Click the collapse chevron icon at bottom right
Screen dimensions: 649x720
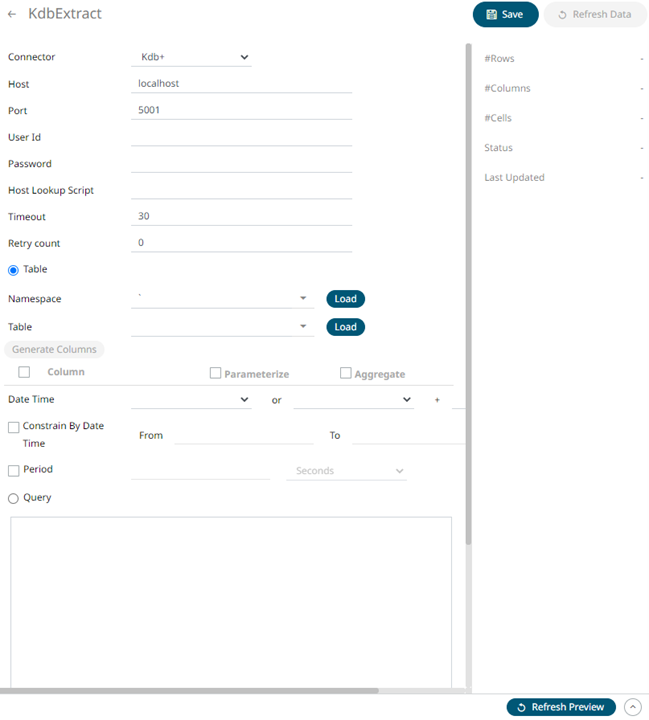click(x=632, y=707)
